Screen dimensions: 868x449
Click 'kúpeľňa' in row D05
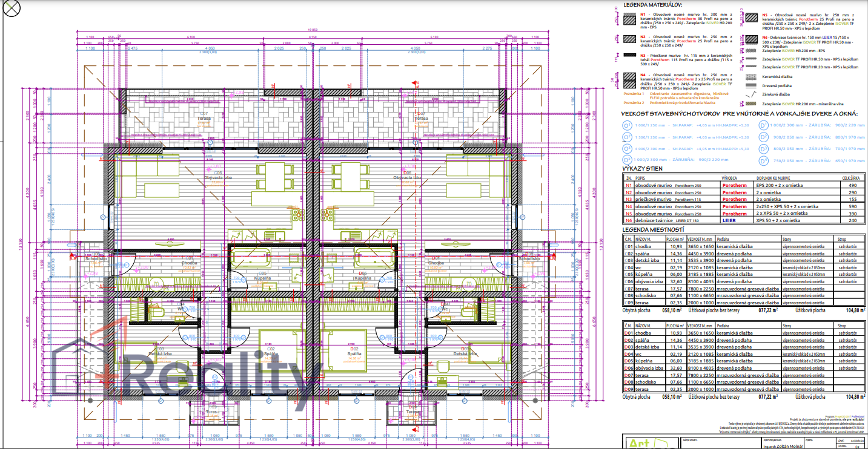[x=644, y=361]
